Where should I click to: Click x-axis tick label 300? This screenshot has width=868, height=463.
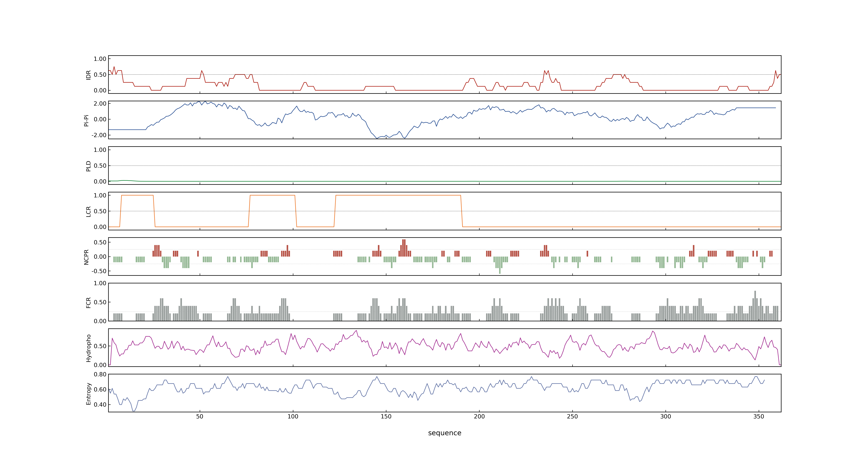click(x=666, y=416)
